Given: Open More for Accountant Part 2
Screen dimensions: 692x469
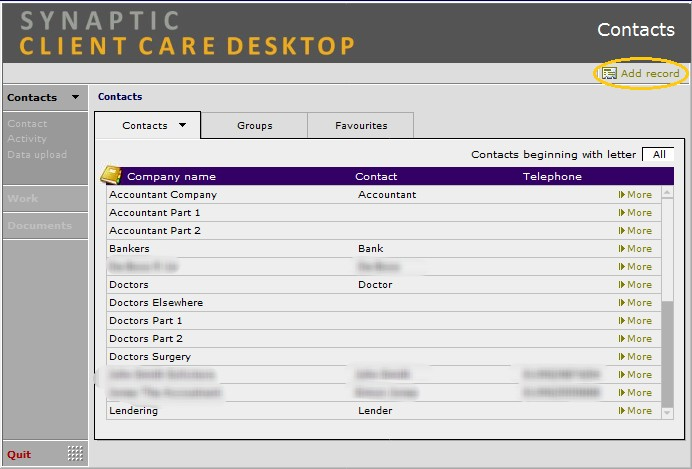Looking at the screenshot, I should click(x=636, y=231).
